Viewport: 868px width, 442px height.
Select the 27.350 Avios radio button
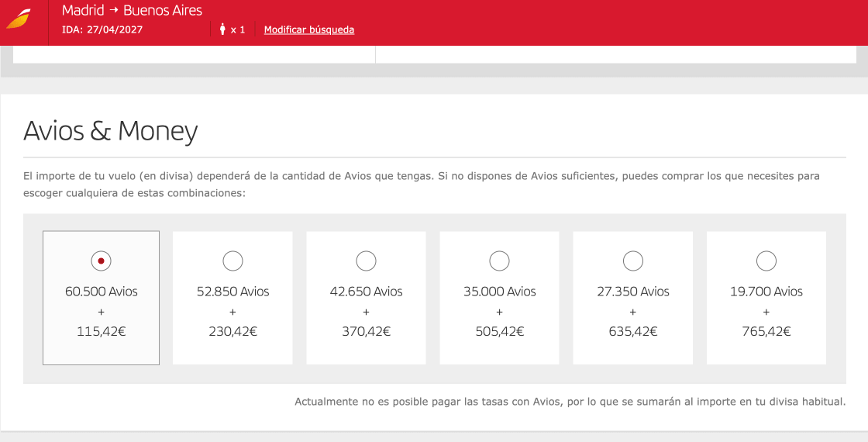pyautogui.click(x=632, y=261)
